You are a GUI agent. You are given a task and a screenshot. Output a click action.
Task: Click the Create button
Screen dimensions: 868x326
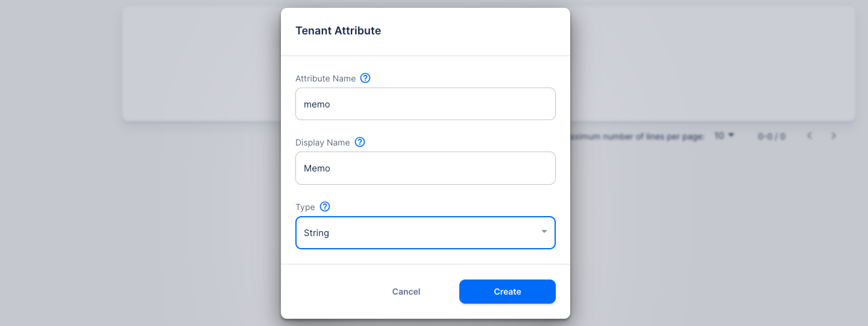pos(508,292)
